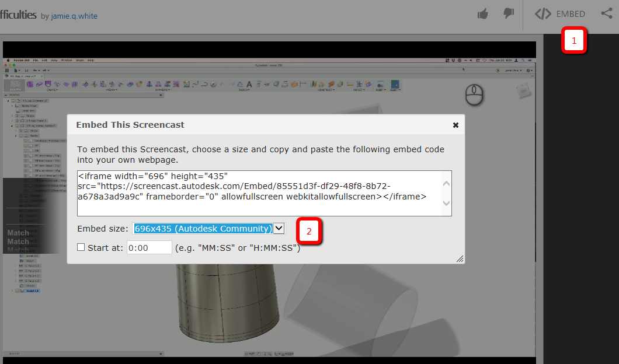
Task: Close the Embed This Screencast dialog
Action: tap(455, 125)
